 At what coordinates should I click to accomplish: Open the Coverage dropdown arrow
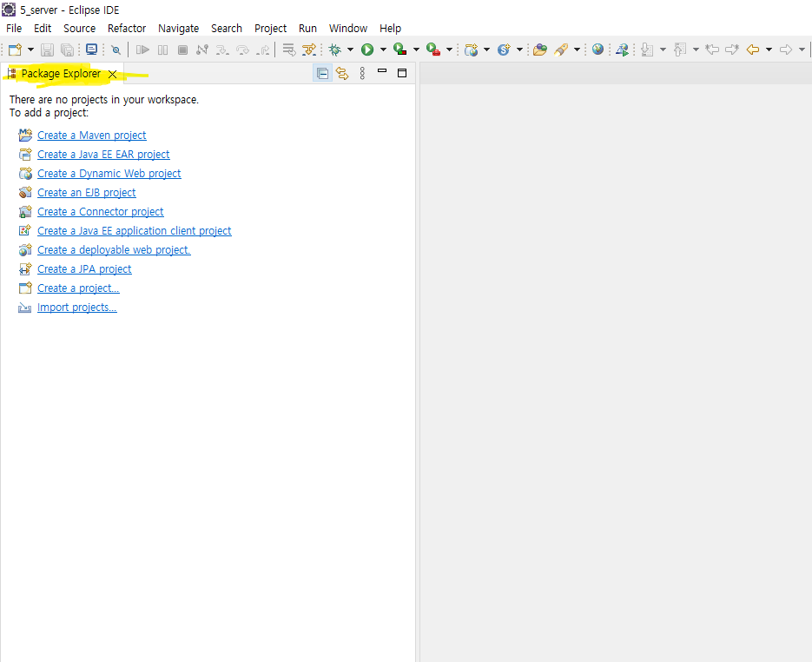pyautogui.click(x=416, y=50)
